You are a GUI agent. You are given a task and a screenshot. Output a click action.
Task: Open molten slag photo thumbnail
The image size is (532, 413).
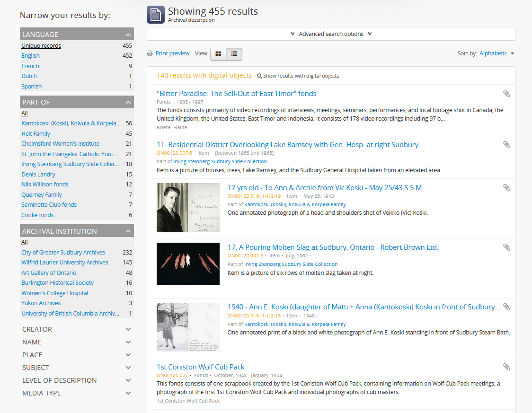click(x=188, y=264)
